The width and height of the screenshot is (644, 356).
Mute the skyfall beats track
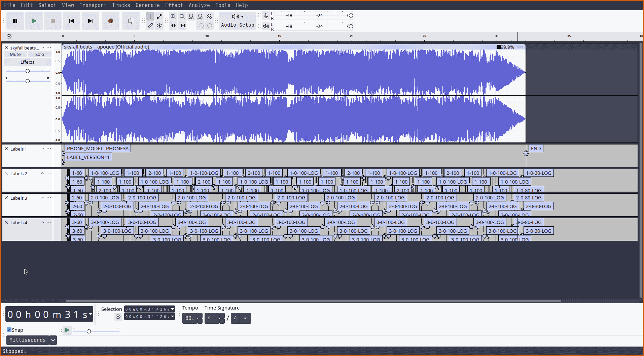(x=15, y=54)
